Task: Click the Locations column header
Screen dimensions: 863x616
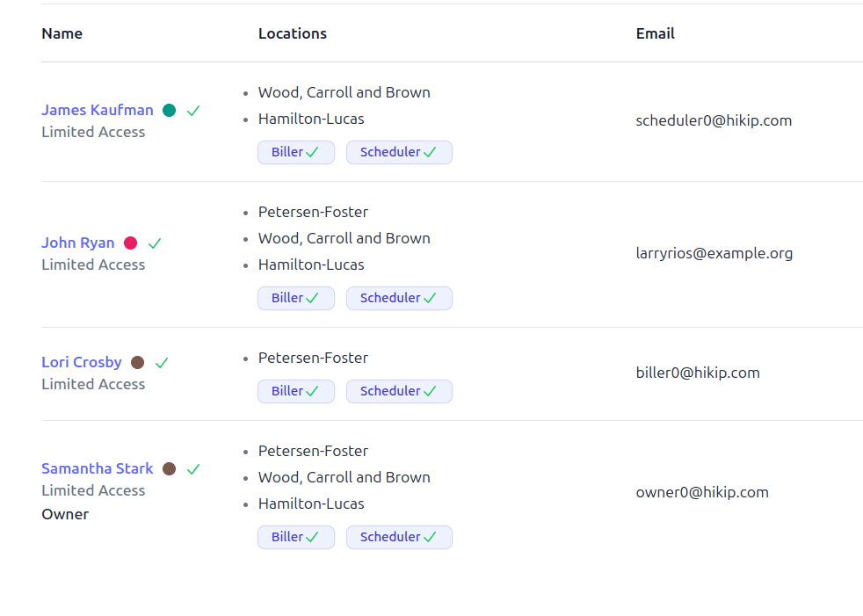Action: (x=293, y=33)
